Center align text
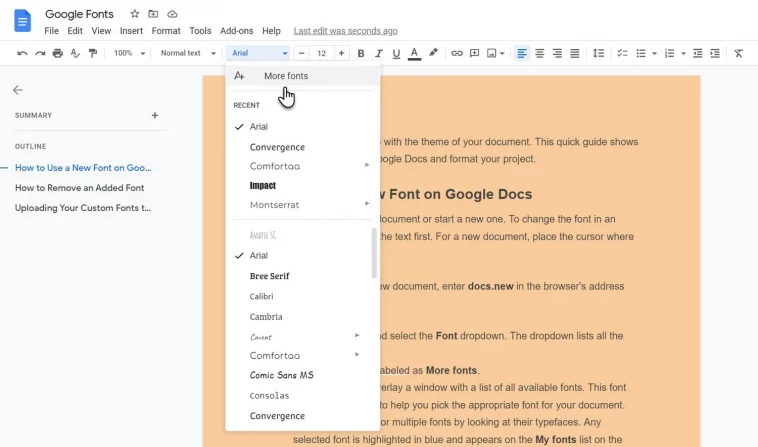 (x=539, y=53)
